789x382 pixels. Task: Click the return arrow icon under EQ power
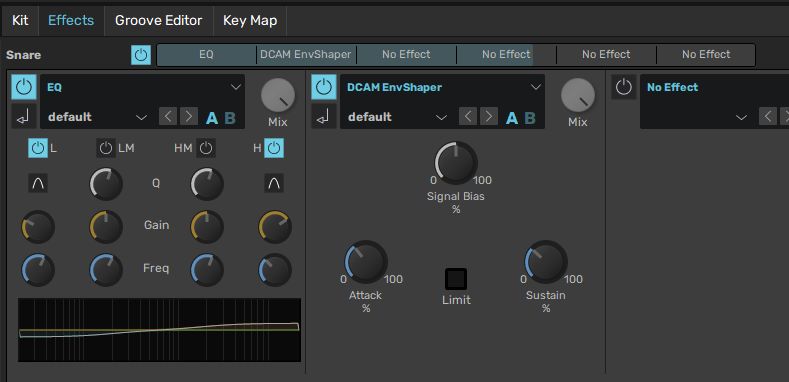point(24,117)
